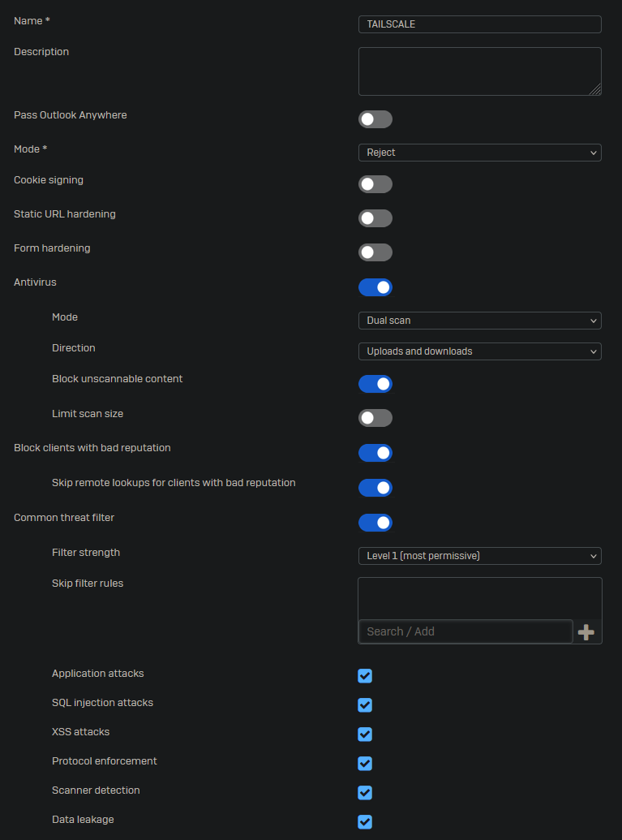
Task: Expand the Antivirus Mode Dual scan dropdown
Action: point(479,321)
